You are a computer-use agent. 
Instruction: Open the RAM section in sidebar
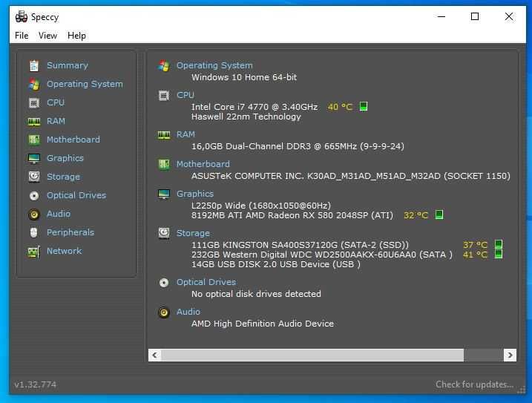click(x=56, y=121)
